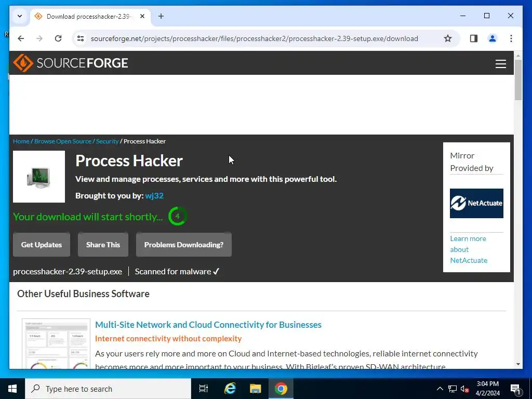The image size is (532, 399).
Task: Click the network tray icon
Action: [x=453, y=389]
